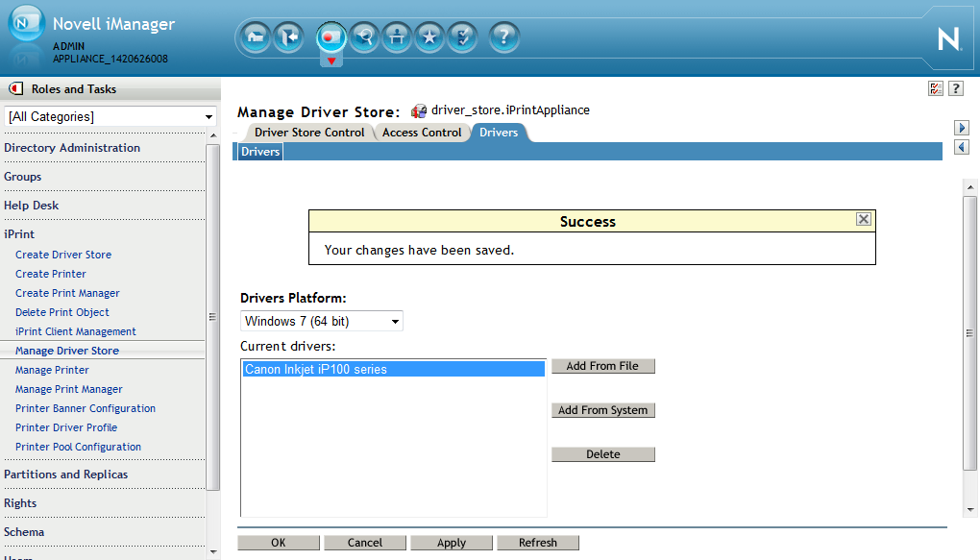Click the Novell N logo at top right

point(948,38)
